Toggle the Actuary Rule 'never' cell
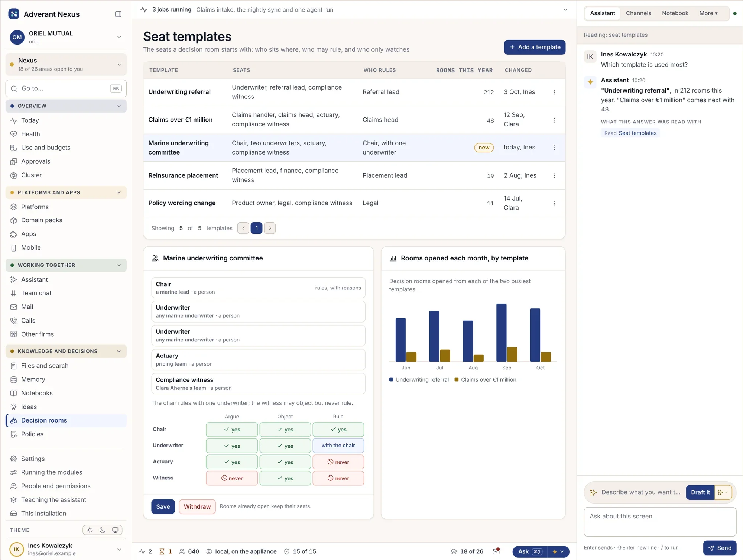The height and width of the screenshot is (560, 743). (338, 462)
